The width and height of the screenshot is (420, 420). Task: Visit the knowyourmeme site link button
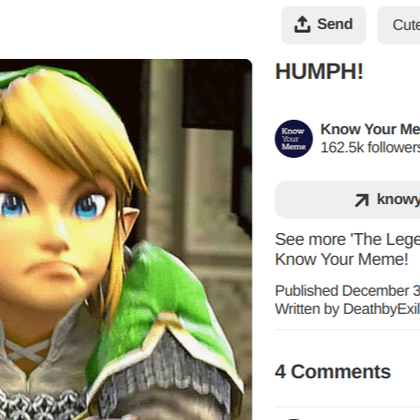[347, 200]
